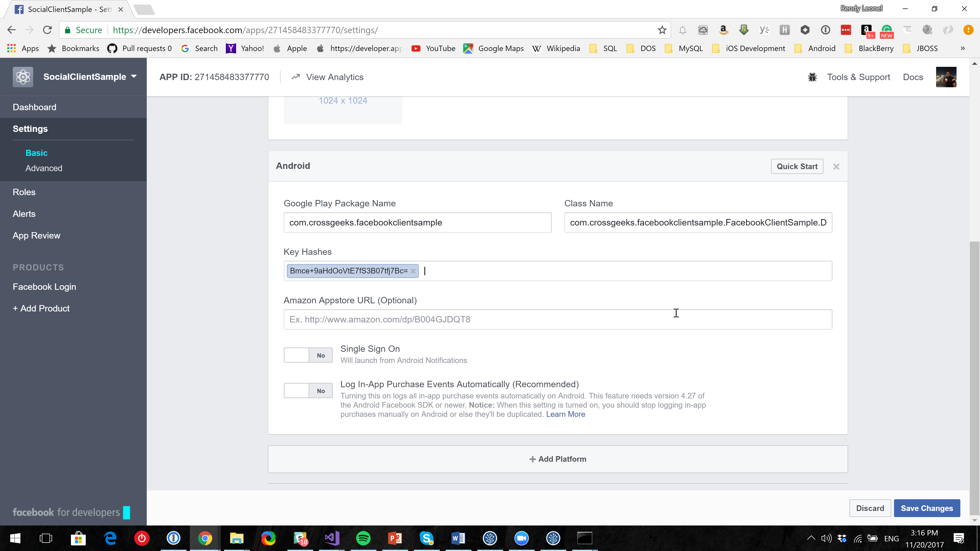Click the bug report icon beside Tools & Support

[812, 77]
